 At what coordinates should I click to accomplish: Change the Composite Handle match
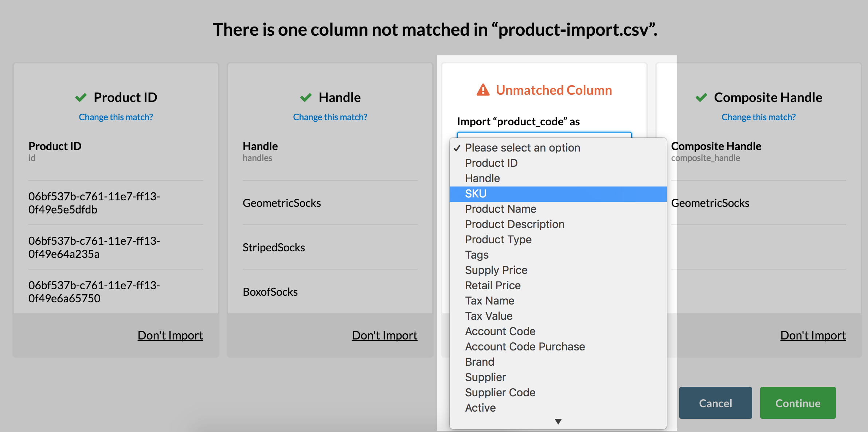pos(758,117)
